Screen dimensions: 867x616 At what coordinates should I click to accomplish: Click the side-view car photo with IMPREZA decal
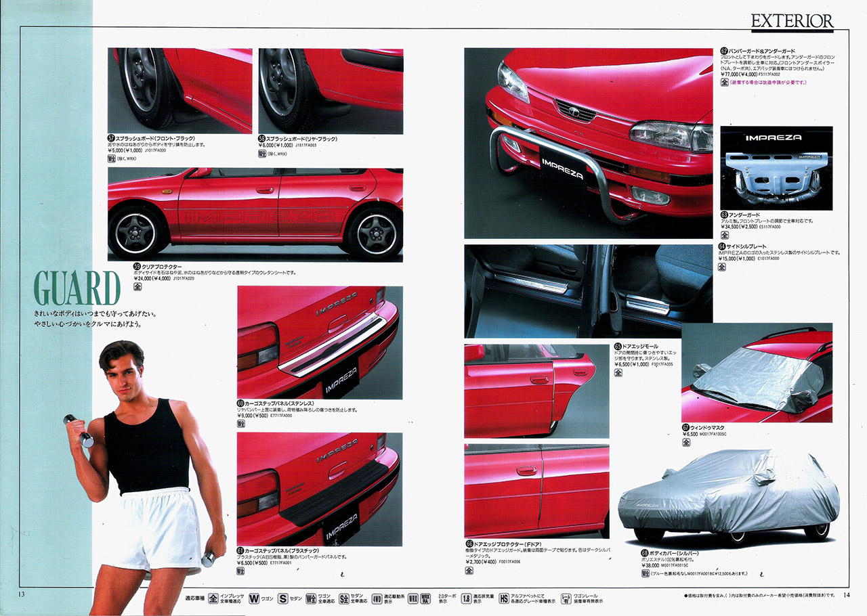pos(255,215)
